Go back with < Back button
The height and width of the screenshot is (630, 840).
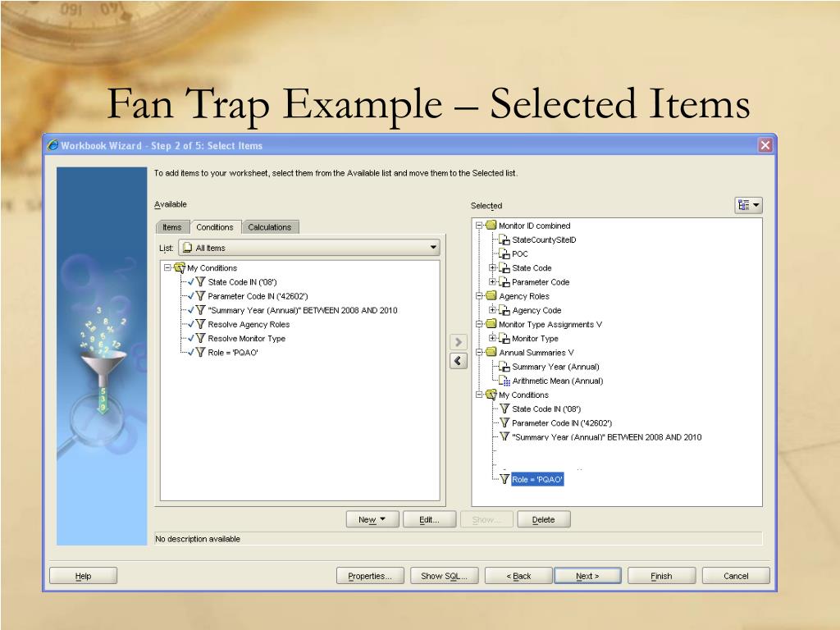(x=518, y=576)
